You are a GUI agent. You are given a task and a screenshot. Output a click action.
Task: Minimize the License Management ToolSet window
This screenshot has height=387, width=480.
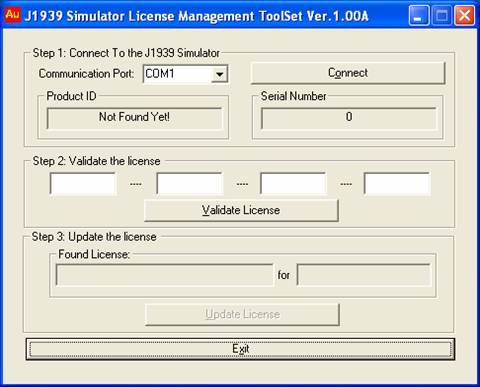click(419, 15)
